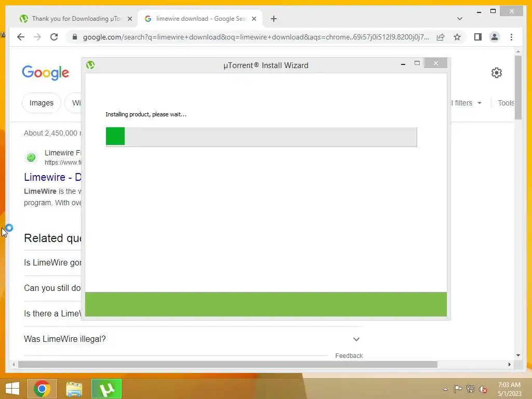Open File Explorer from the taskbar
The width and height of the screenshot is (532, 399).
74,389
